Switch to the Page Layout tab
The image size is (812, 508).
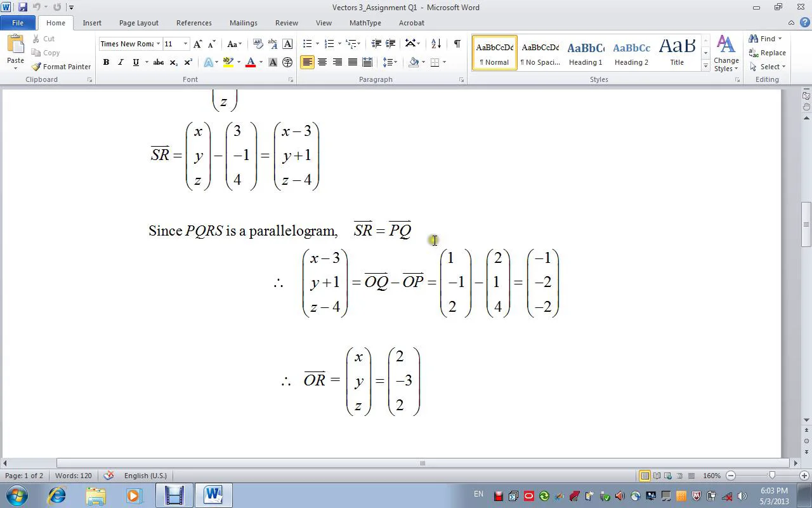click(x=139, y=23)
